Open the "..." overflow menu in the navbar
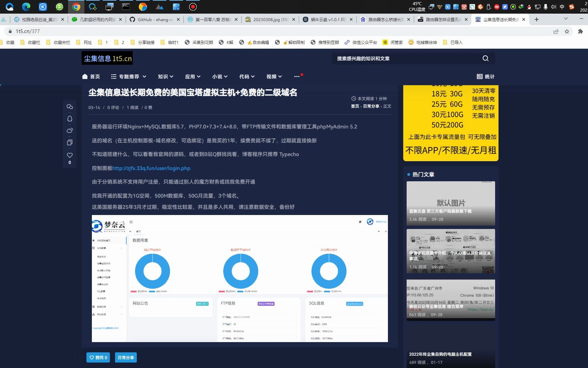This screenshot has height=368, width=588. (x=297, y=76)
